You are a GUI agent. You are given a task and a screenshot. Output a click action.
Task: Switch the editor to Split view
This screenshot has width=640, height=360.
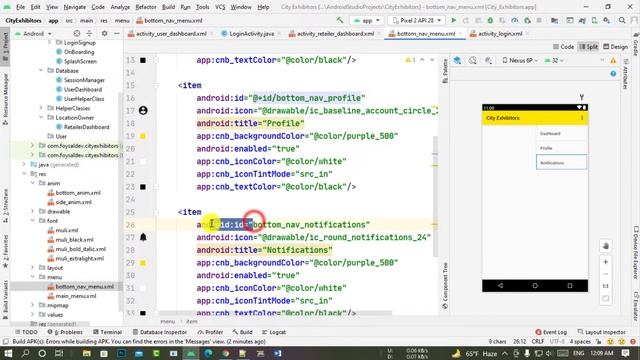[589, 47]
